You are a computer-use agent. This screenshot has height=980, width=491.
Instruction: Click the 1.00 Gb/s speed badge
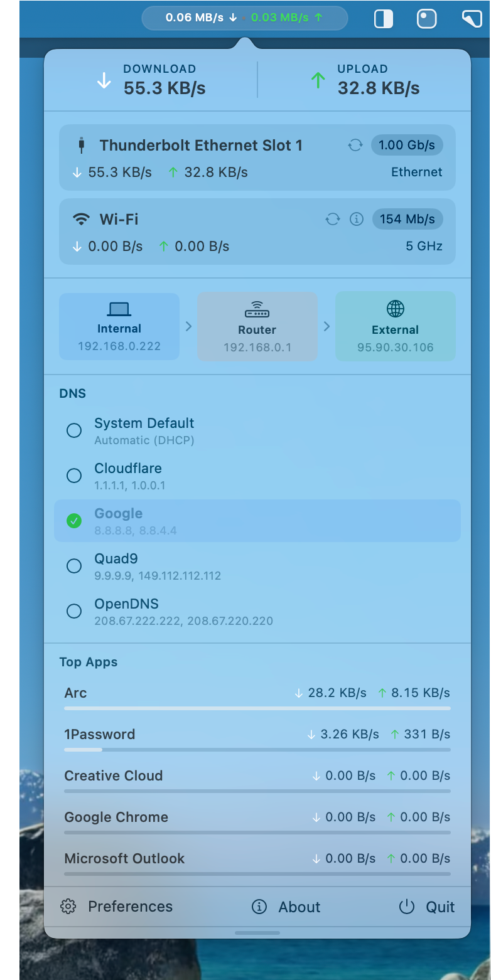[x=407, y=146]
